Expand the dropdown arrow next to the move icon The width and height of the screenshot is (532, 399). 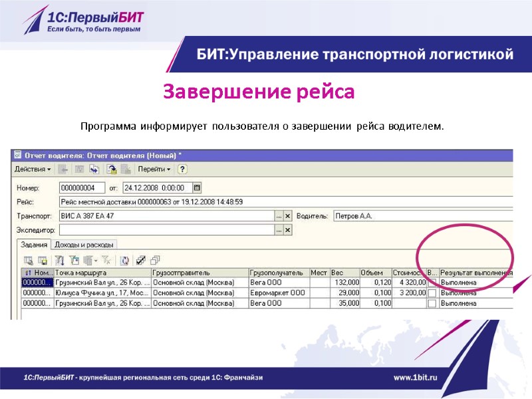click(96, 260)
